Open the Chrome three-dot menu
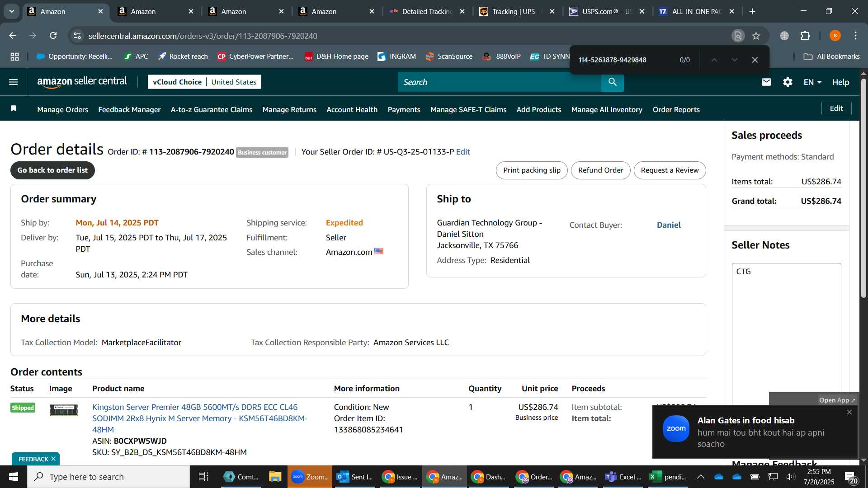The height and width of the screenshot is (488, 868). 855,36
